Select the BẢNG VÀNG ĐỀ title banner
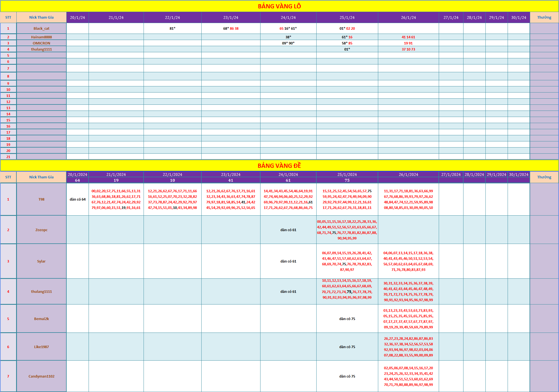 coord(279,166)
